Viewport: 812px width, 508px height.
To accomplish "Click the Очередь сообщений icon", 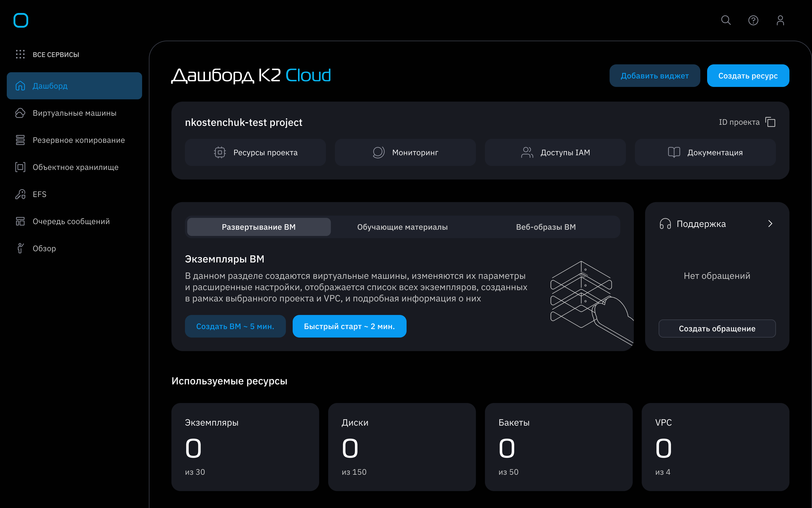I will [x=20, y=222].
